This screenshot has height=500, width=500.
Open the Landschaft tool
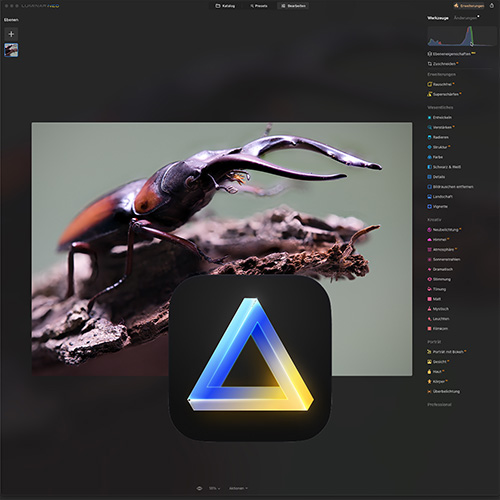coord(440,197)
